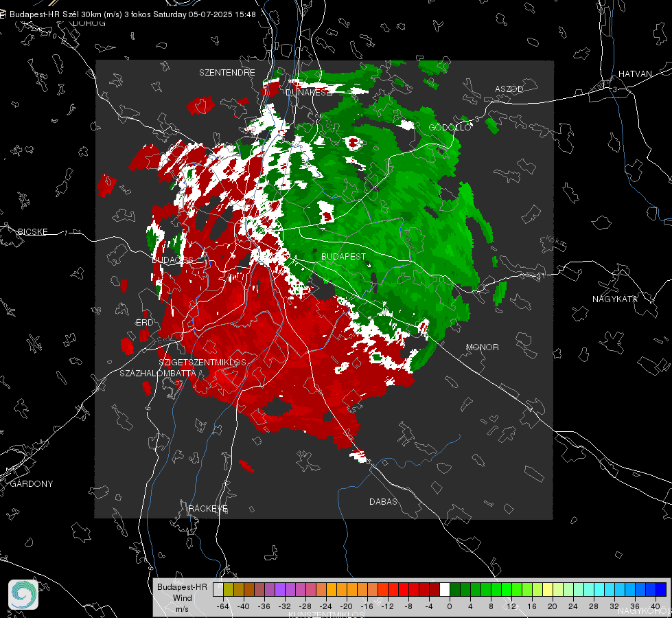
Task: Click the 40 value on legend scale
Action: click(x=655, y=606)
